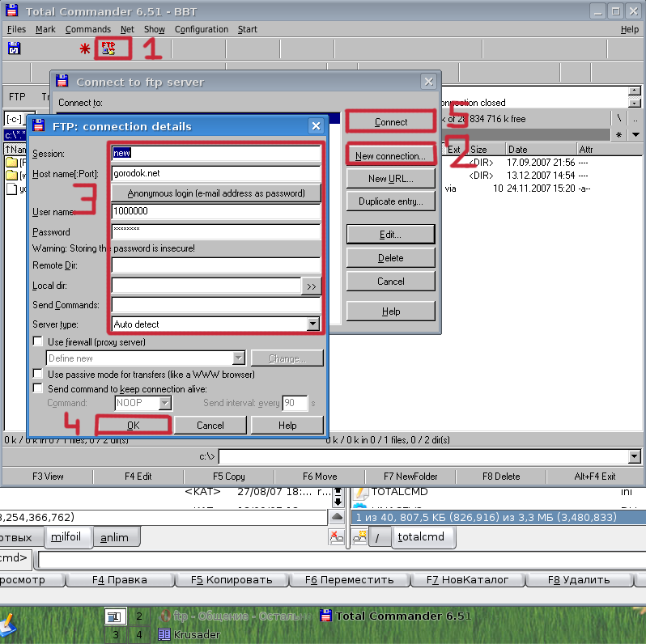Click the New connection... button

390,156
